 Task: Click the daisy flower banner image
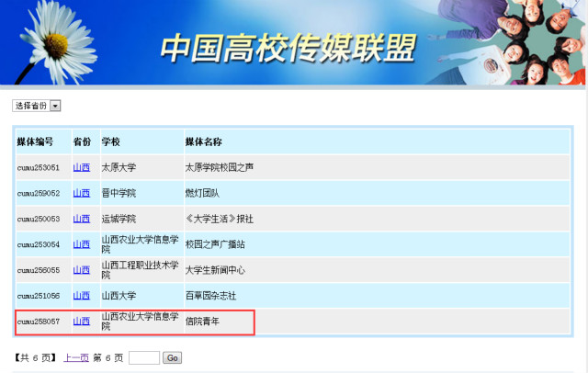tap(56, 43)
